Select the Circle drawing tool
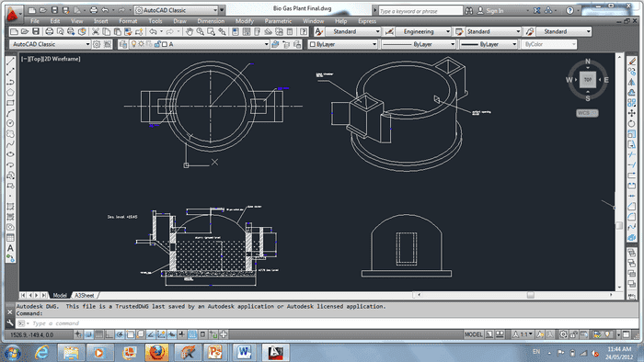The width and height of the screenshot is (644, 362). (x=10, y=123)
